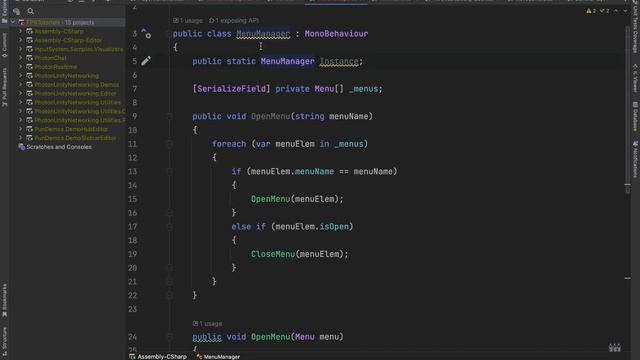Image resolution: width=640 pixels, height=360 pixels.
Task: Fold the OpenMenu(string) method at line 9
Action: coord(169,116)
